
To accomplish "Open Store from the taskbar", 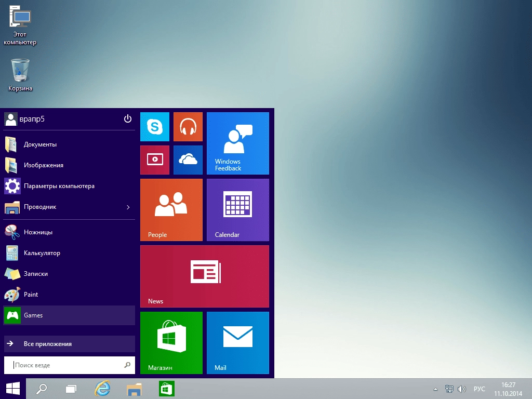I will 167,389.
